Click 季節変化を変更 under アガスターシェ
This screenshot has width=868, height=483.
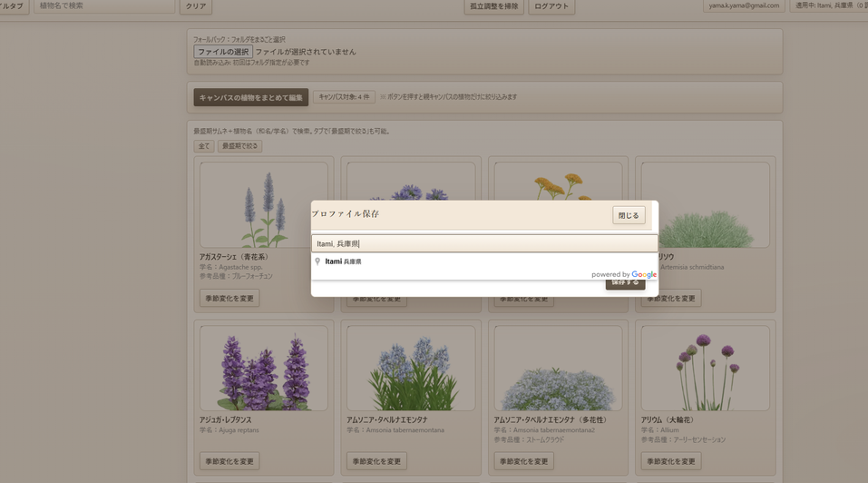(x=229, y=298)
